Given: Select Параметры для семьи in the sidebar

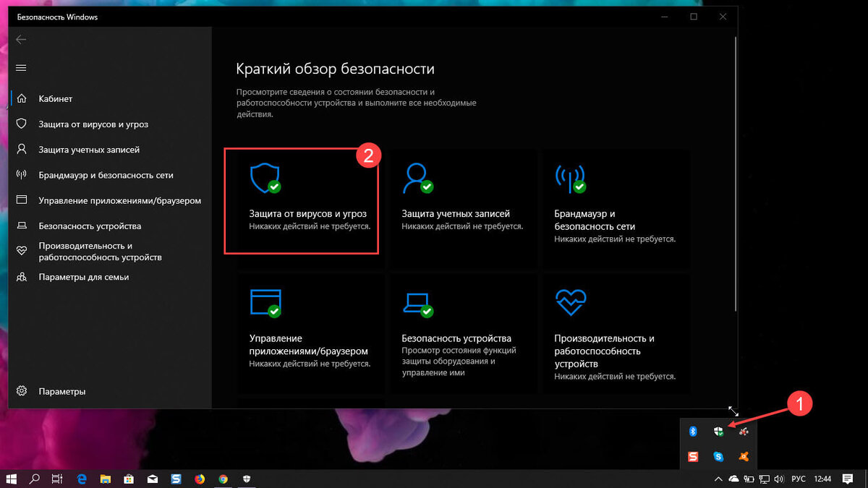Looking at the screenshot, I should tap(111, 277).
